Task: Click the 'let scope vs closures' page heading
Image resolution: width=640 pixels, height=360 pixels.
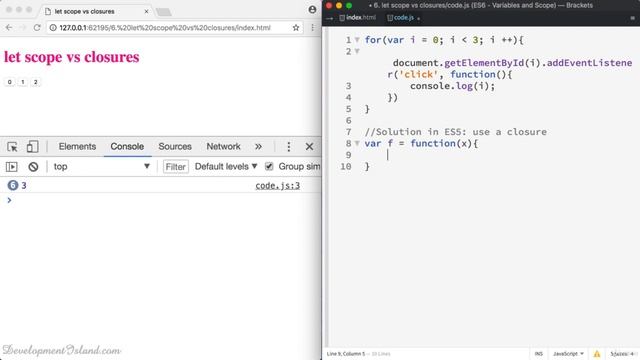Action: click(72, 57)
